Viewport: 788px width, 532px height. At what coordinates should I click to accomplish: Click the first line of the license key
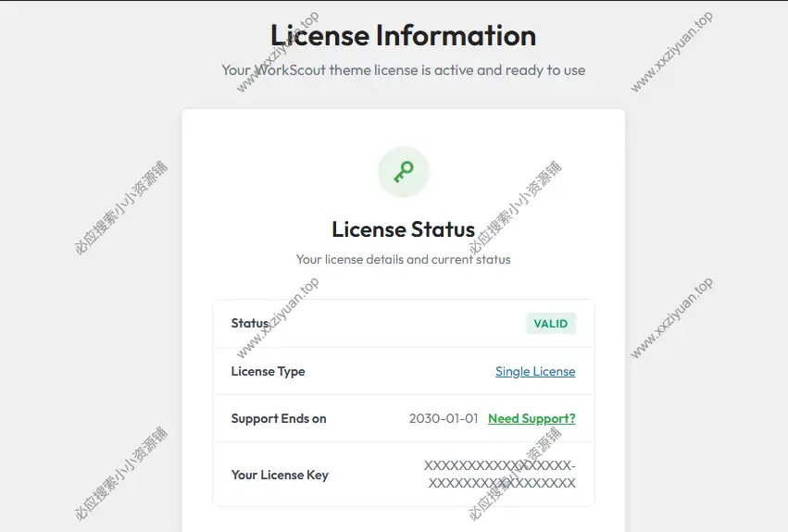pos(500,465)
